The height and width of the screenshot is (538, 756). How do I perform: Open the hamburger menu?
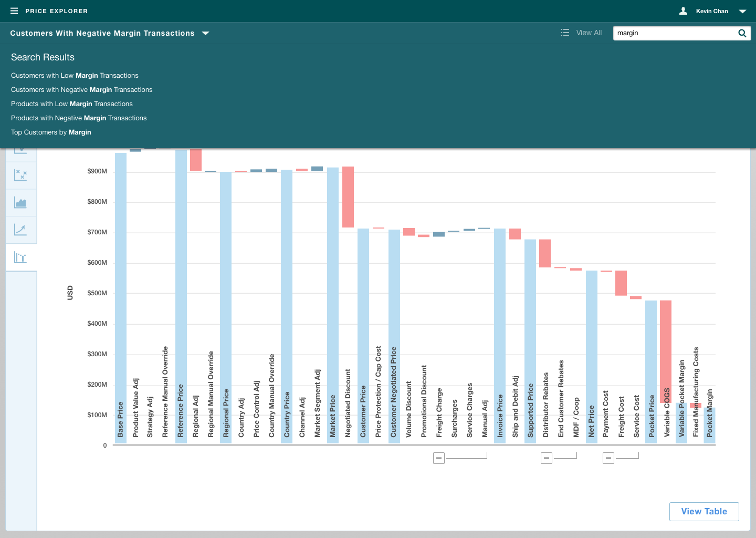point(14,11)
